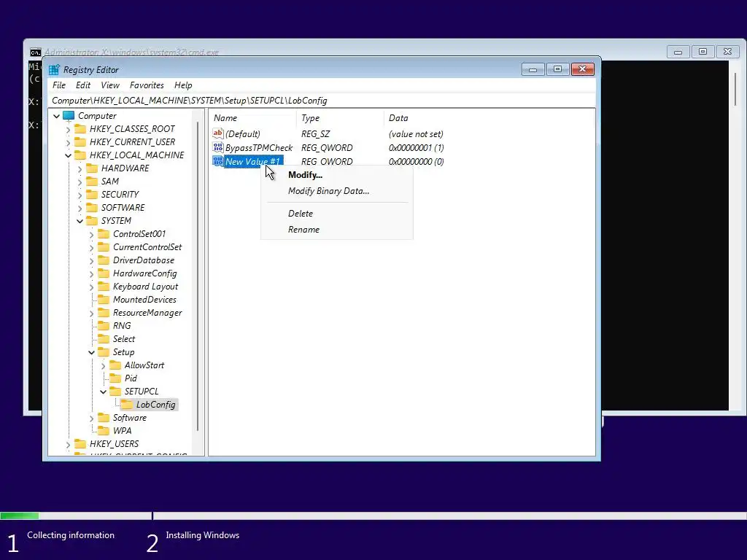Maximize the Registry Editor window
The width and height of the screenshot is (747, 560).
557,69
